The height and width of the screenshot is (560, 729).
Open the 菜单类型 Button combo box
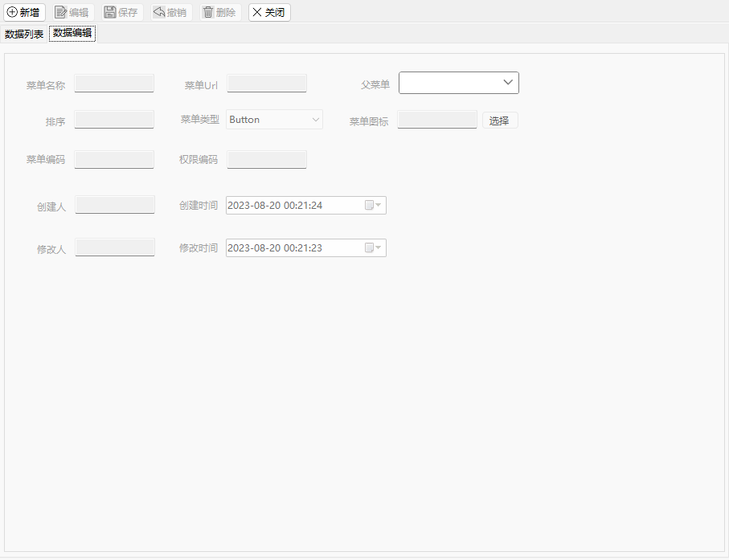[x=274, y=120]
